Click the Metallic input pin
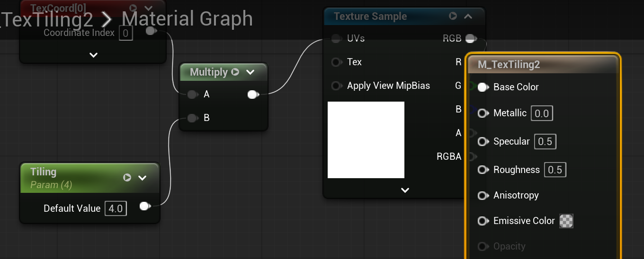644x259 pixels. [x=483, y=113]
